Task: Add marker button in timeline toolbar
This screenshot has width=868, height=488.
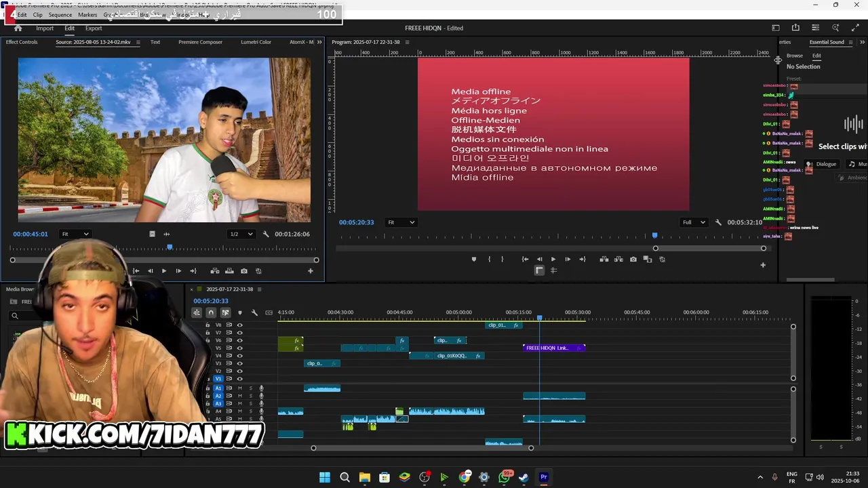Action: pos(239,312)
